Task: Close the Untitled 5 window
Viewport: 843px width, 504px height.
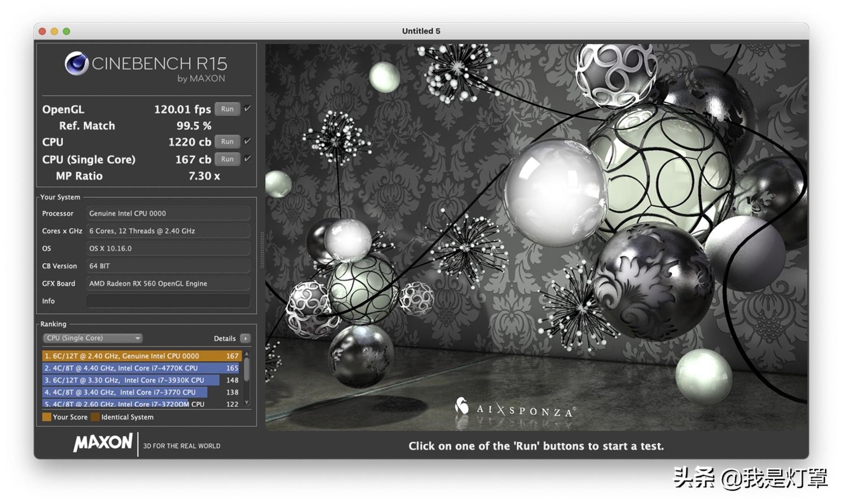Action: [42, 31]
